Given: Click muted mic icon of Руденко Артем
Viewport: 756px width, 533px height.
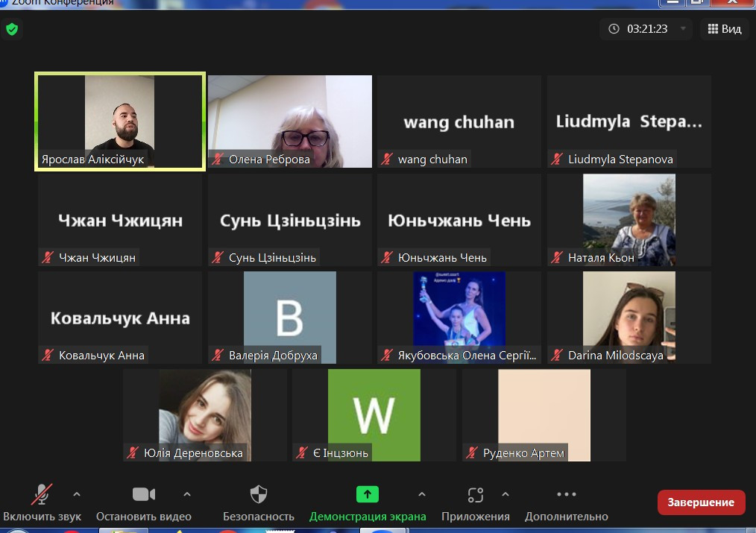Looking at the screenshot, I should tap(473, 452).
